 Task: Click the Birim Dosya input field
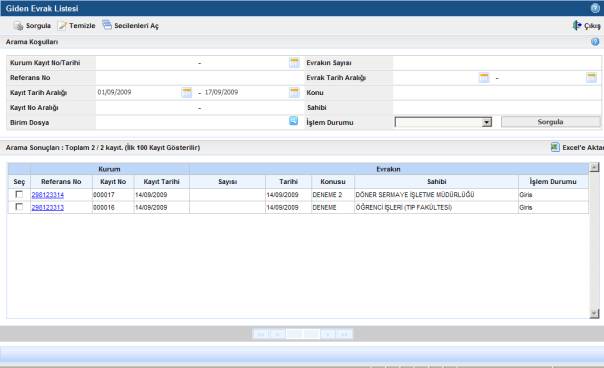click(192, 123)
